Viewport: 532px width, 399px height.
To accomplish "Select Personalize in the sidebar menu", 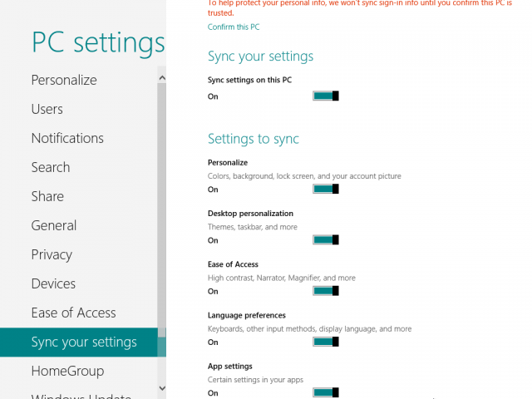I will (x=64, y=80).
